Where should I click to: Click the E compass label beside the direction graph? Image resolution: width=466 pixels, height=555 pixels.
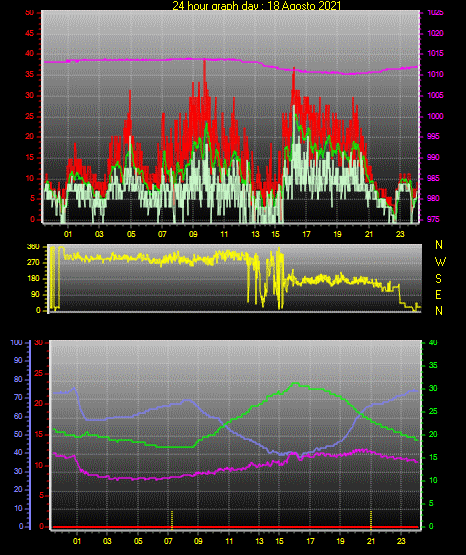pos(438,295)
